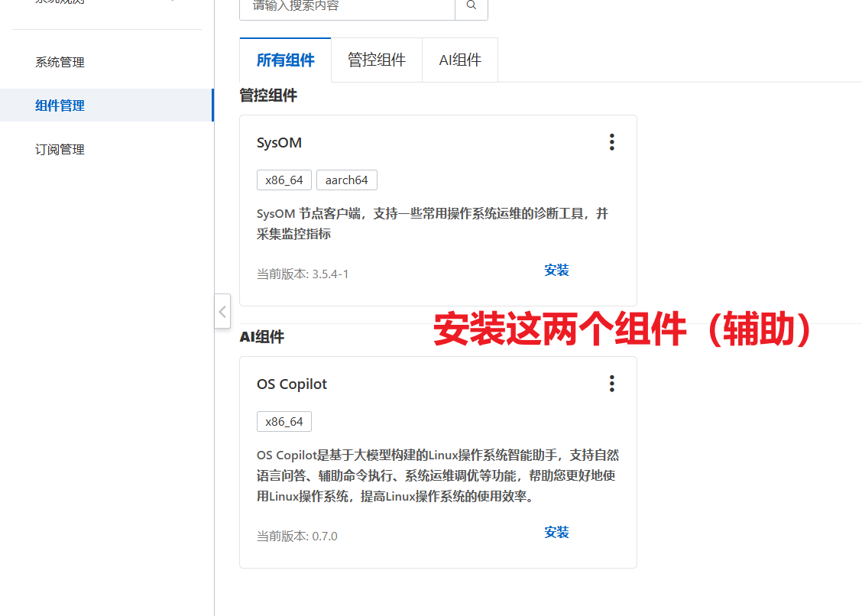Click the OS Copilot description paragraph
Image resolution: width=862 pixels, height=616 pixels.
pos(438,475)
